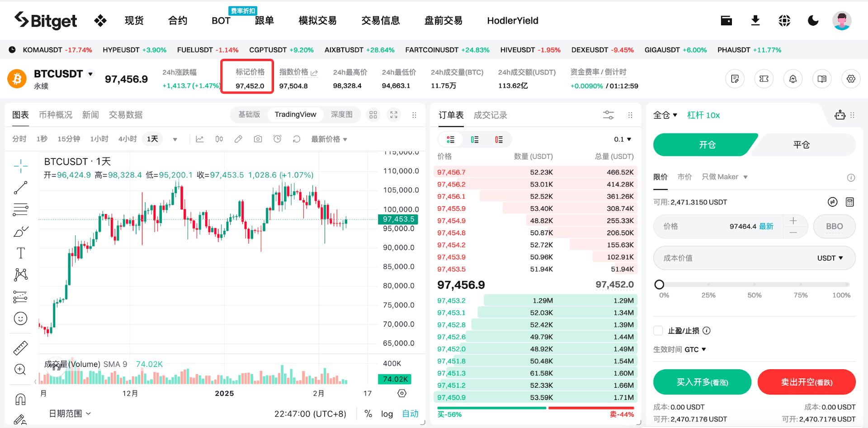Viewport: 868px width, 428px height.
Task: Open trading preferences gear icon
Action: (x=851, y=79)
